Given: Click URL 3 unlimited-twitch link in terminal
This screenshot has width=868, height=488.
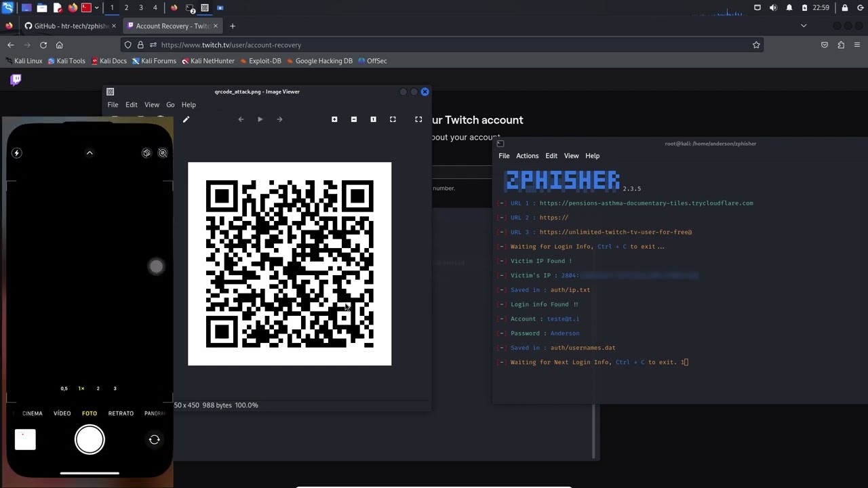Looking at the screenshot, I should [616, 232].
